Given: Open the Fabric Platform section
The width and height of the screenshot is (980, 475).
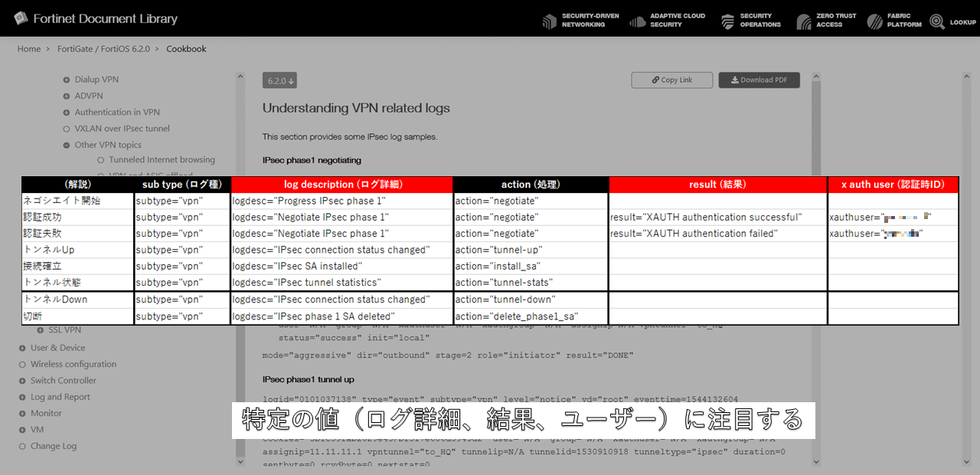Looking at the screenshot, I should click(x=894, y=21).
